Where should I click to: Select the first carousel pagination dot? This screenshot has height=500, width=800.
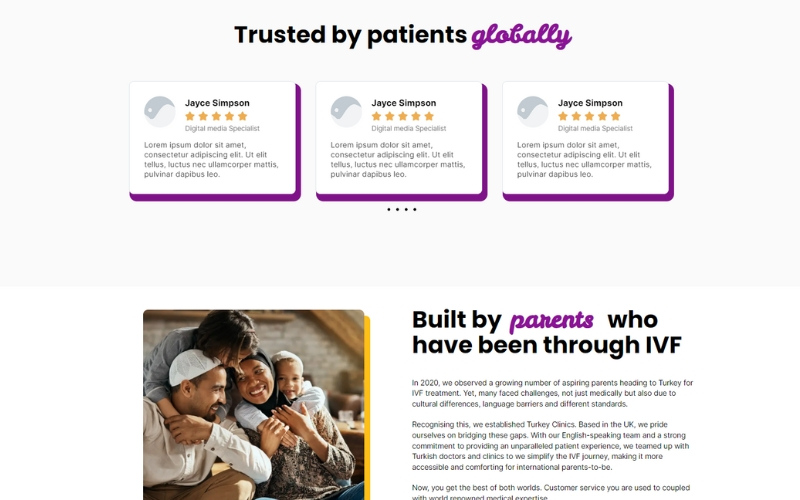(389, 210)
